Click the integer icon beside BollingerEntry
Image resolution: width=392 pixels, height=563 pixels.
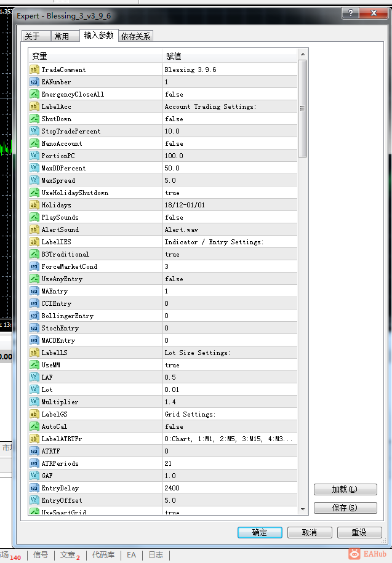pos(34,316)
